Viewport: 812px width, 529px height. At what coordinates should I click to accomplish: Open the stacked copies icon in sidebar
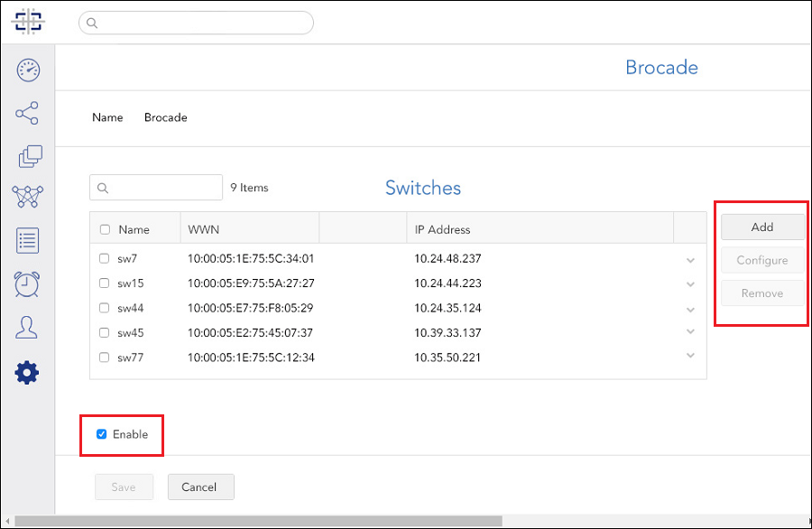pyautogui.click(x=30, y=156)
